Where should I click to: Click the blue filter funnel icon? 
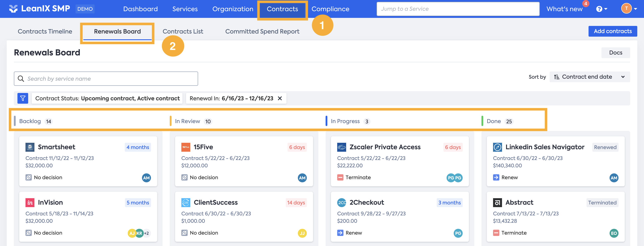click(x=23, y=98)
